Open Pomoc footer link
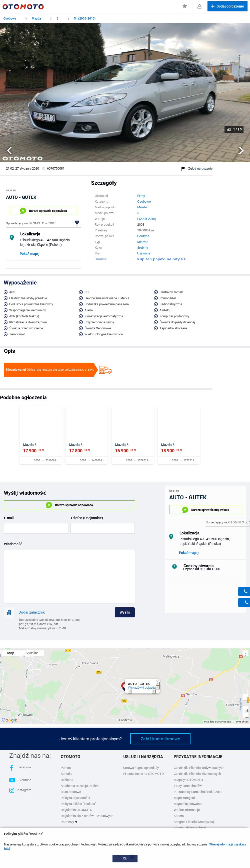The image size is (250, 868). [65, 768]
